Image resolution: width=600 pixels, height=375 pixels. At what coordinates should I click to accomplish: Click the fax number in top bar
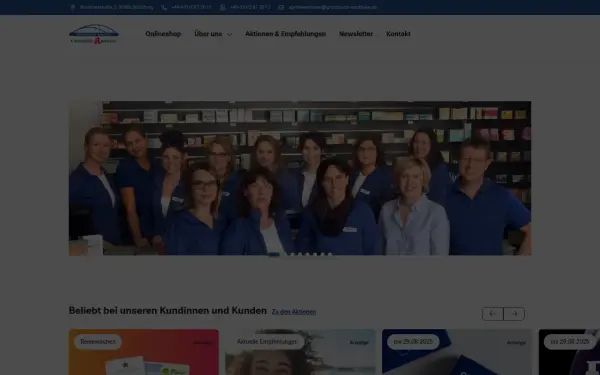[x=250, y=7]
